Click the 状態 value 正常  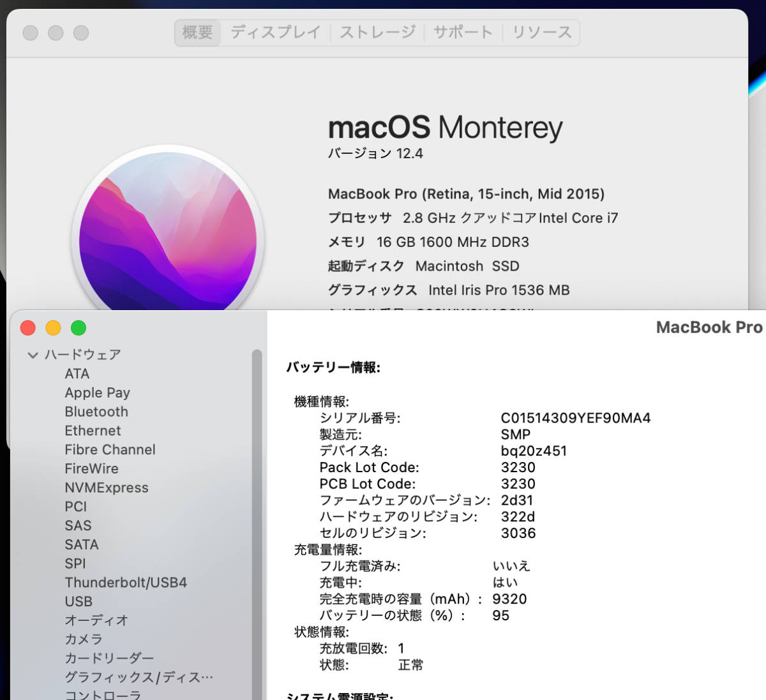tap(410, 665)
